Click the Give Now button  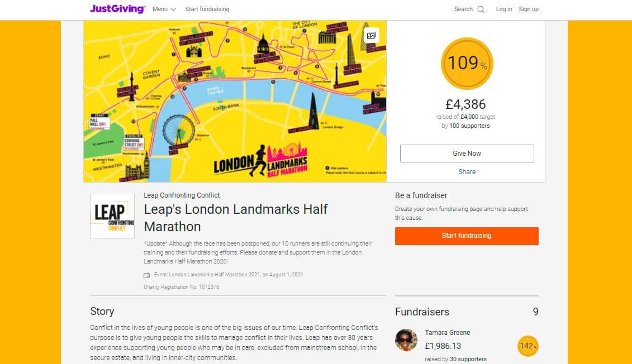[x=467, y=154]
